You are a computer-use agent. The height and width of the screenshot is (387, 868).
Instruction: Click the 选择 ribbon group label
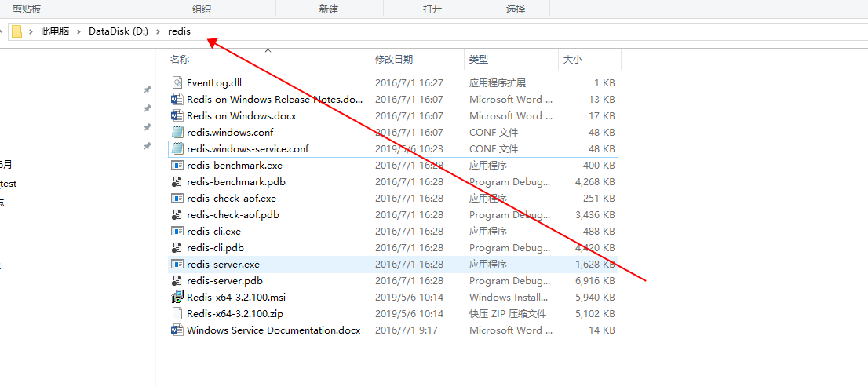(x=516, y=9)
